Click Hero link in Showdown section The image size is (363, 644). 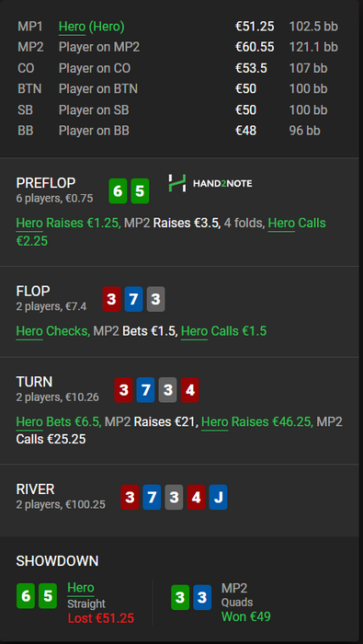[81, 588]
